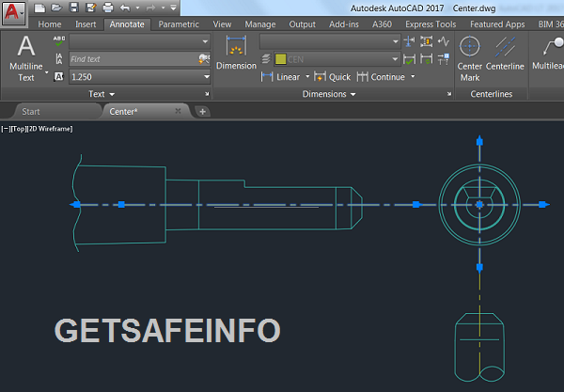Click the dimension Inspect icon with green check
The height and width of the screenshot is (392, 564).
[409, 59]
